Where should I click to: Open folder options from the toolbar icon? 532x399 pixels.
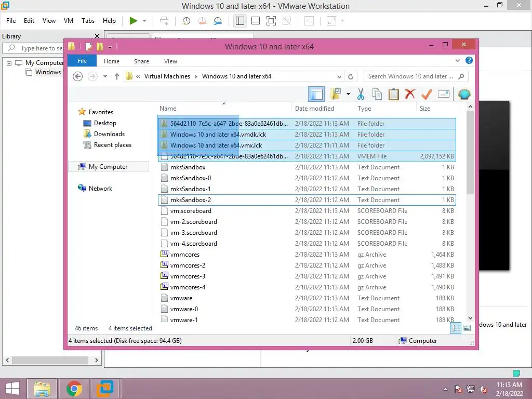(336, 94)
